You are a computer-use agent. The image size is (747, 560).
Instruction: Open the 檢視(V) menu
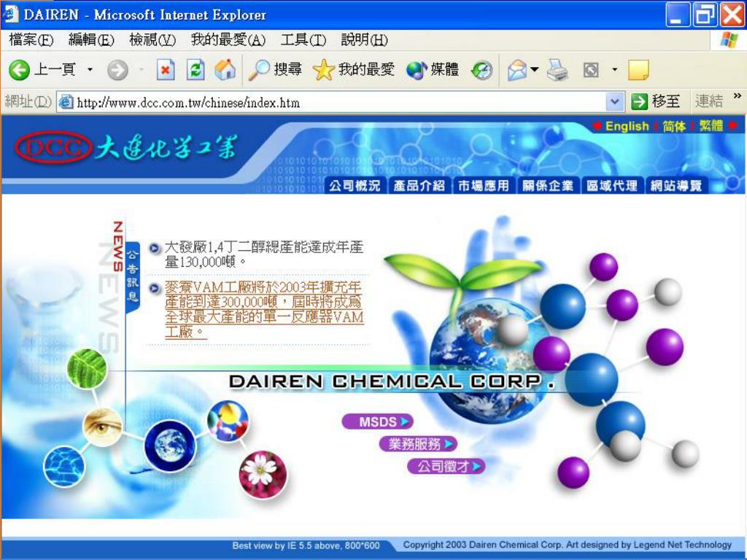pos(152,39)
